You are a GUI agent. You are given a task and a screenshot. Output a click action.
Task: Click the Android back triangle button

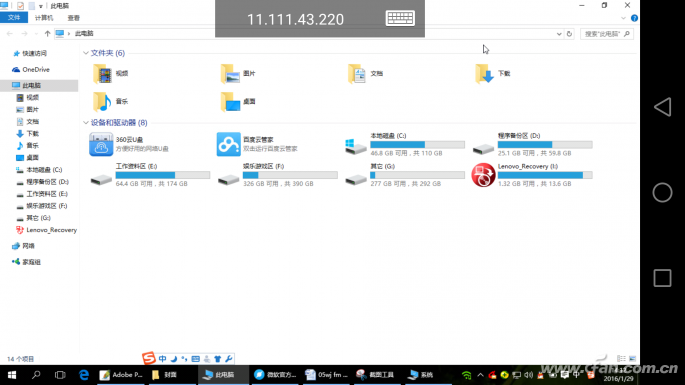click(662, 107)
